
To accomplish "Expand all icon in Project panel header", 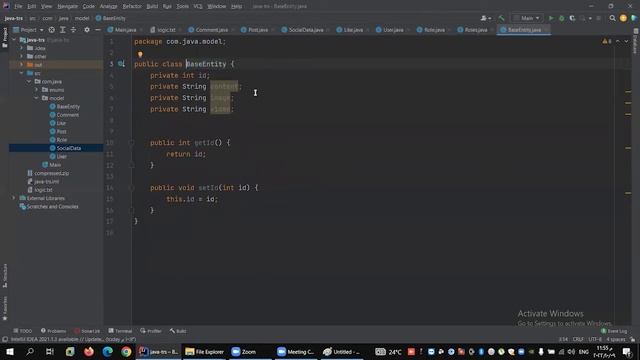I will click(62, 30).
